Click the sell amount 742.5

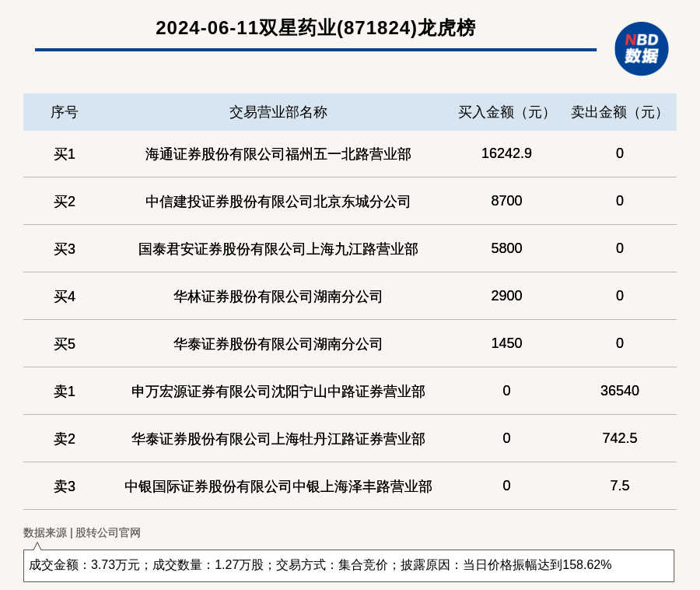[x=620, y=438]
